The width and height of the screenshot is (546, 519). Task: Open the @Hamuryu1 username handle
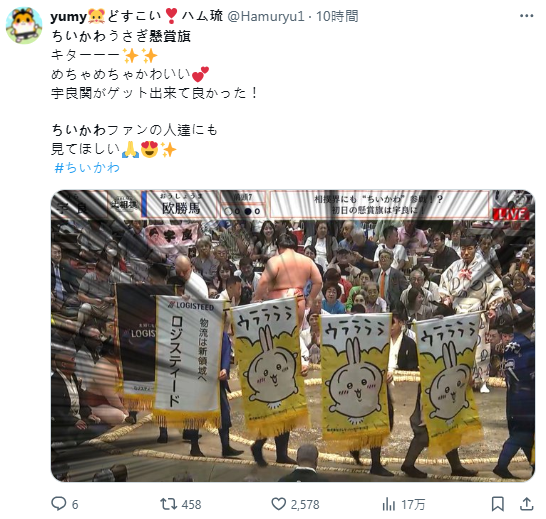coord(266,16)
